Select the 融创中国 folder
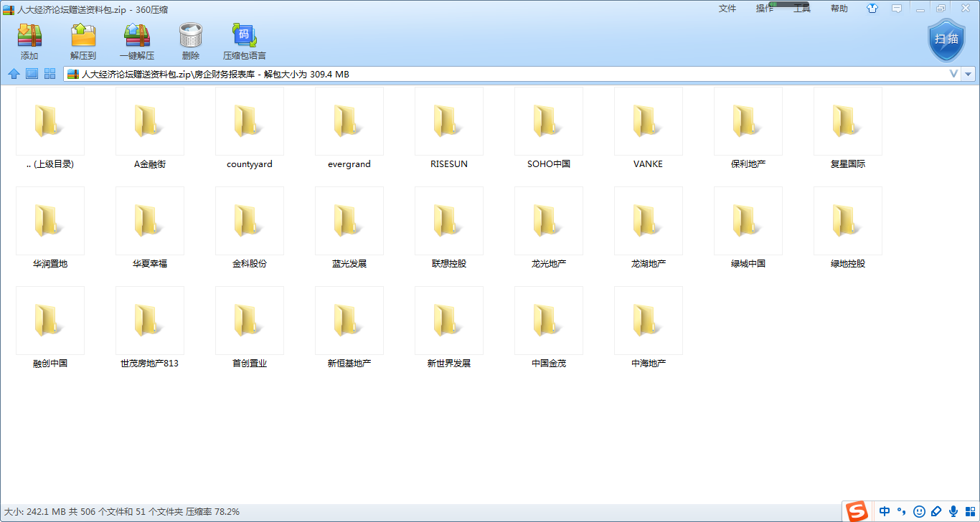Screen dimensions: 980x522 point(50,328)
